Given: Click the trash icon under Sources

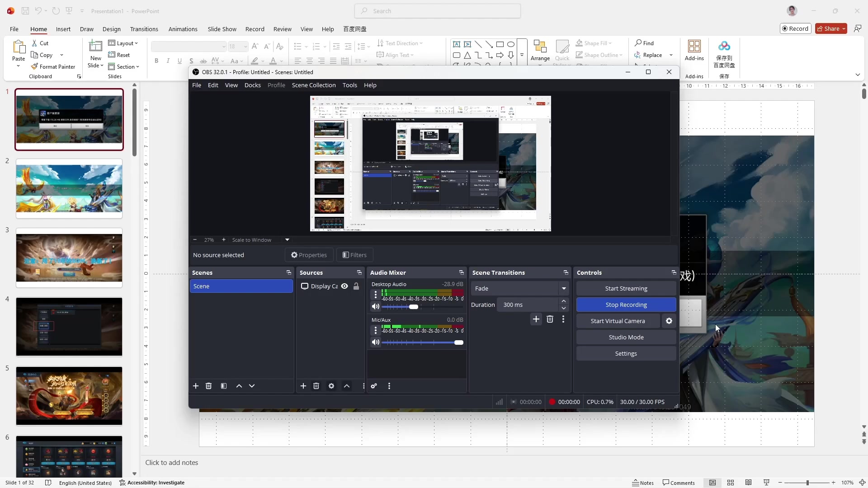Looking at the screenshot, I should [316, 386].
